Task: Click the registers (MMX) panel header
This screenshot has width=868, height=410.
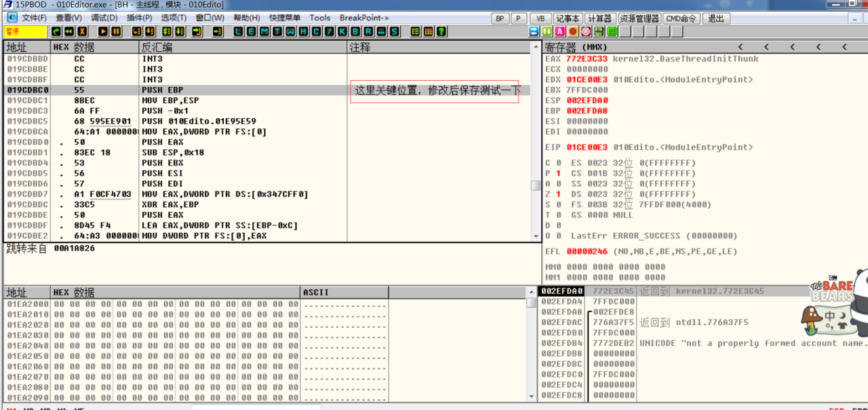Action: pyautogui.click(x=576, y=47)
